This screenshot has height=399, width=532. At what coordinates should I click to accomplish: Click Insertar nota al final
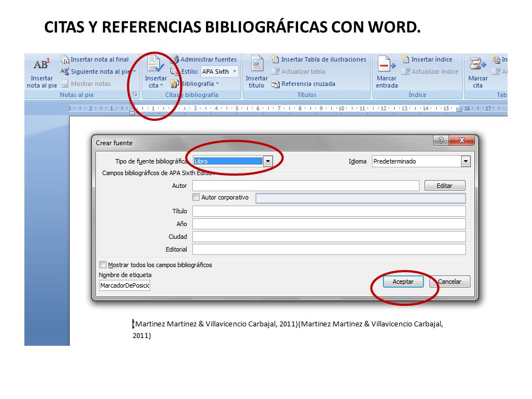(95, 59)
